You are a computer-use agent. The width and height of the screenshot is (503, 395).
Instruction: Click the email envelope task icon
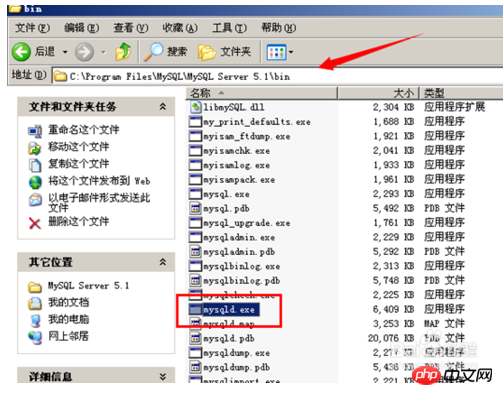35,200
